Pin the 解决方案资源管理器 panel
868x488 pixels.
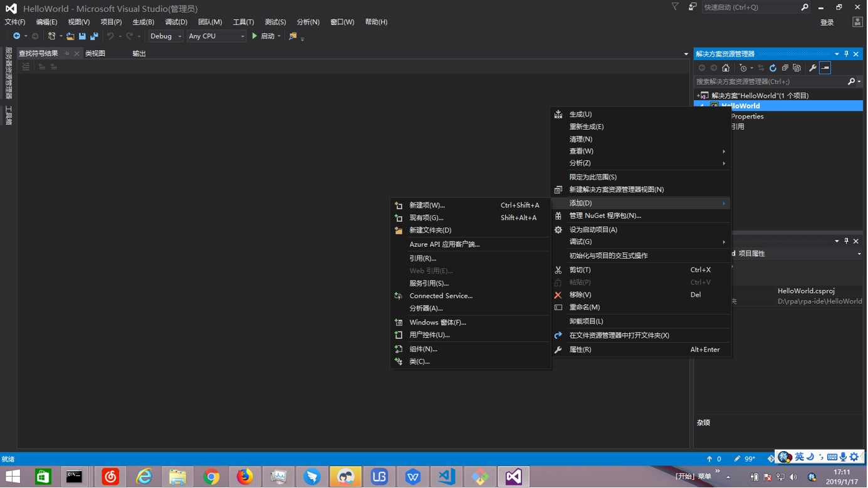point(846,54)
